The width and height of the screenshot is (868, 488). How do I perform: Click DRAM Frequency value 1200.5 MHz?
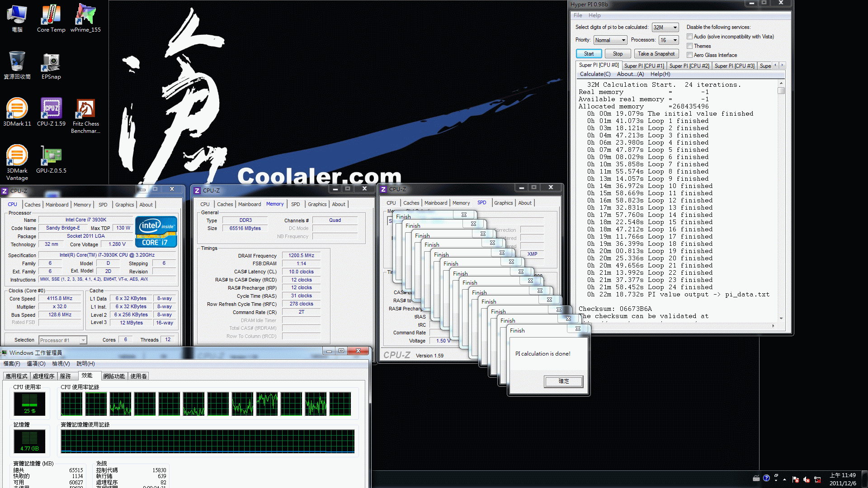coord(302,256)
